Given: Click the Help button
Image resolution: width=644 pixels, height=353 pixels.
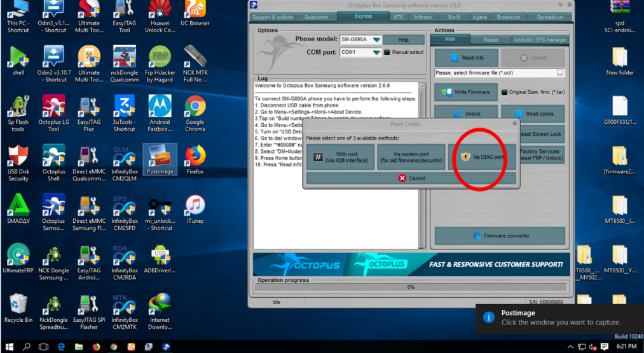Looking at the screenshot, I should (404, 40).
